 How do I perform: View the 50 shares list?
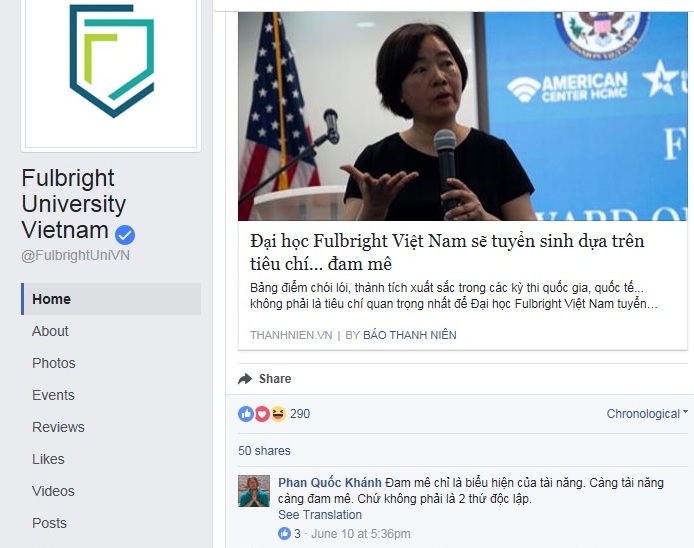pyautogui.click(x=264, y=451)
